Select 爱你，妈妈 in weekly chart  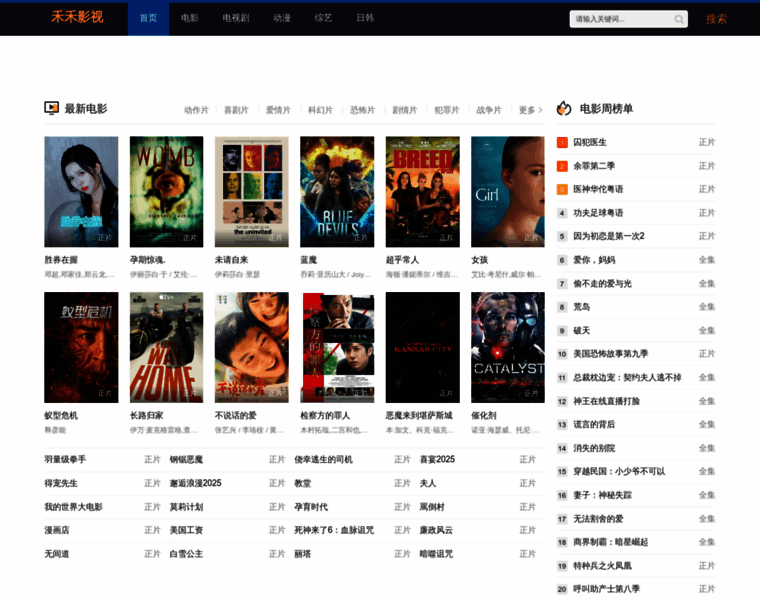tap(594, 260)
